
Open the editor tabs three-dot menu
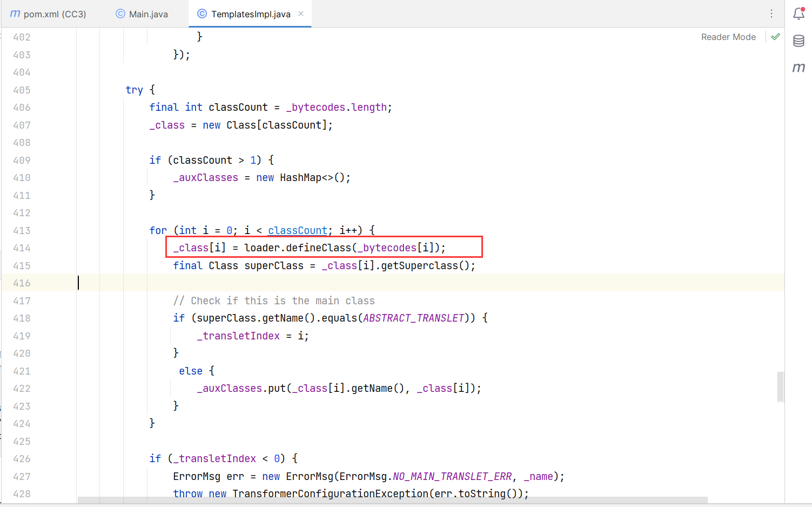(x=771, y=14)
